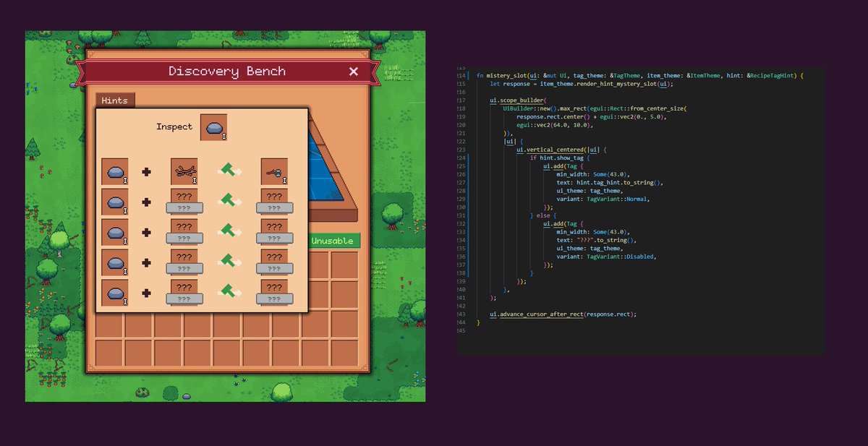Click the ??? result in fifth recipe row

(x=274, y=293)
